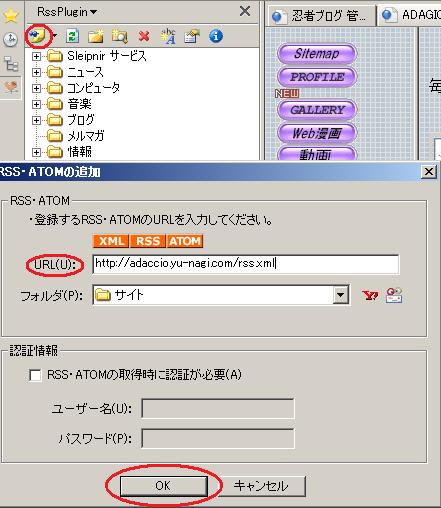The width and height of the screenshot is (441, 508).
Task: Click the icon right of the Yahoo icon
Action: tap(394, 295)
